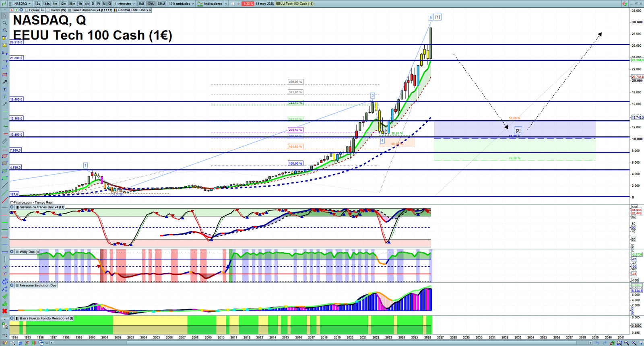Click the Tunel Domenec v4 grey color swatch
The width and height of the screenshot is (644, 346).
click(70, 10)
